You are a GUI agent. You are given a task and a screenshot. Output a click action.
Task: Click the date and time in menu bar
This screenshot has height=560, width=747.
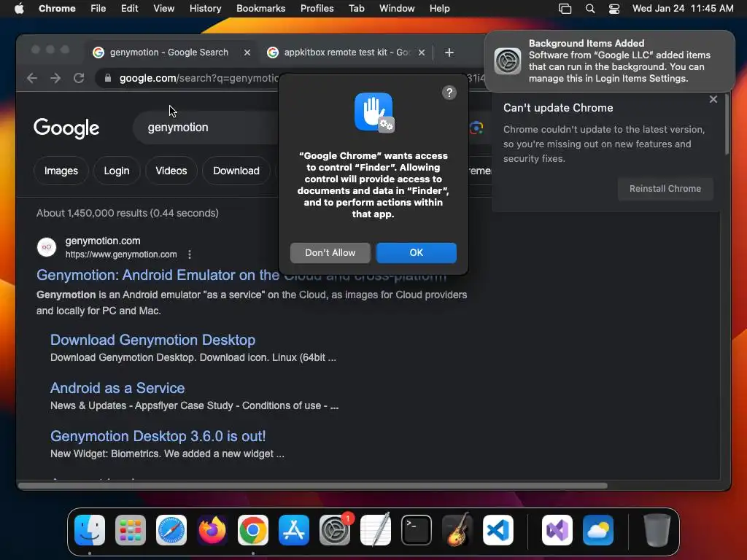(683, 8)
